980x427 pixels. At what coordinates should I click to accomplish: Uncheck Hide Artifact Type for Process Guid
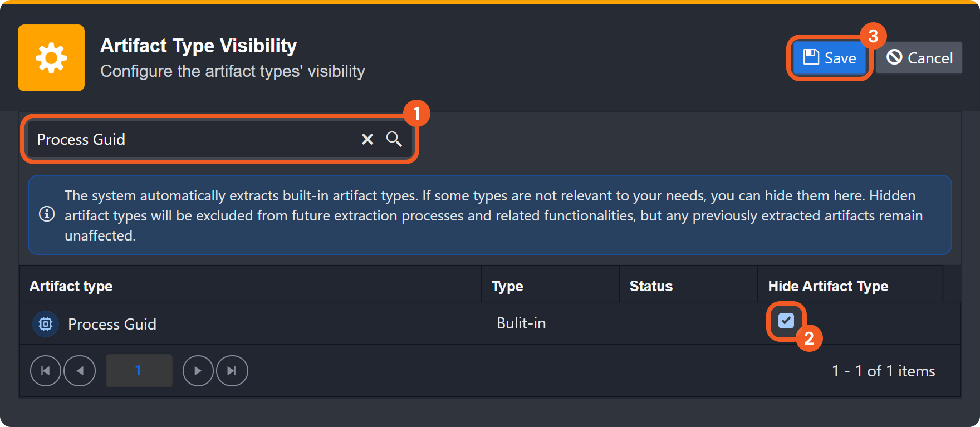click(786, 321)
